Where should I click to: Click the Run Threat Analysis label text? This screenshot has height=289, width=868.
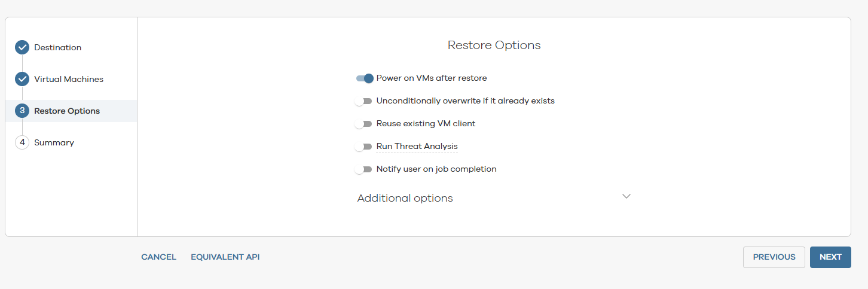[x=417, y=147]
